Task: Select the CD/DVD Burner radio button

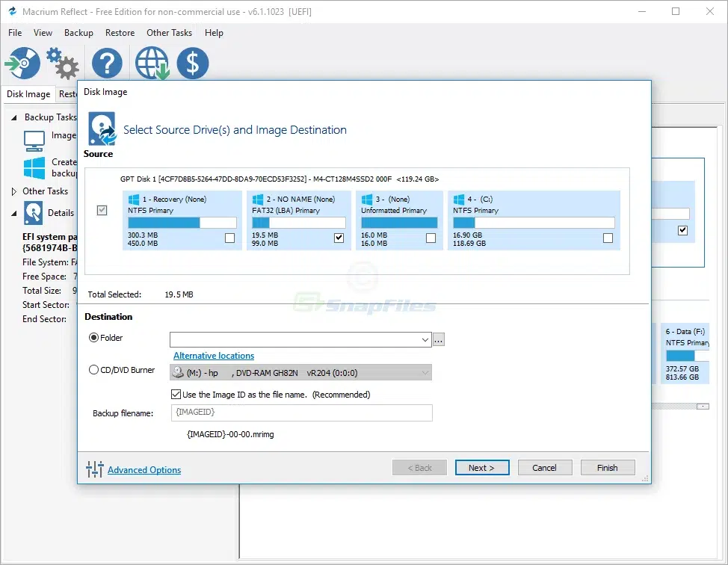Action: coord(93,369)
